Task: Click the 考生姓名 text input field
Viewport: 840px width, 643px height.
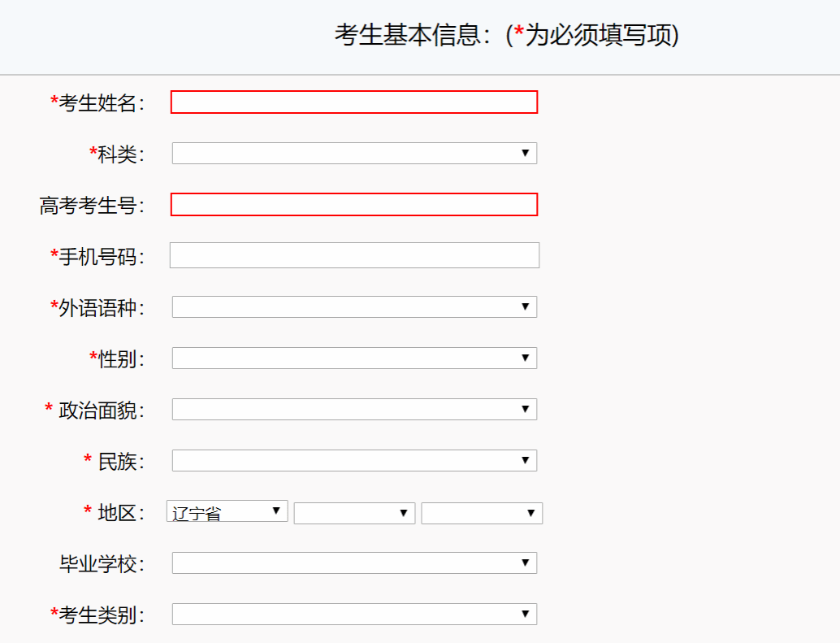Action: click(x=353, y=102)
